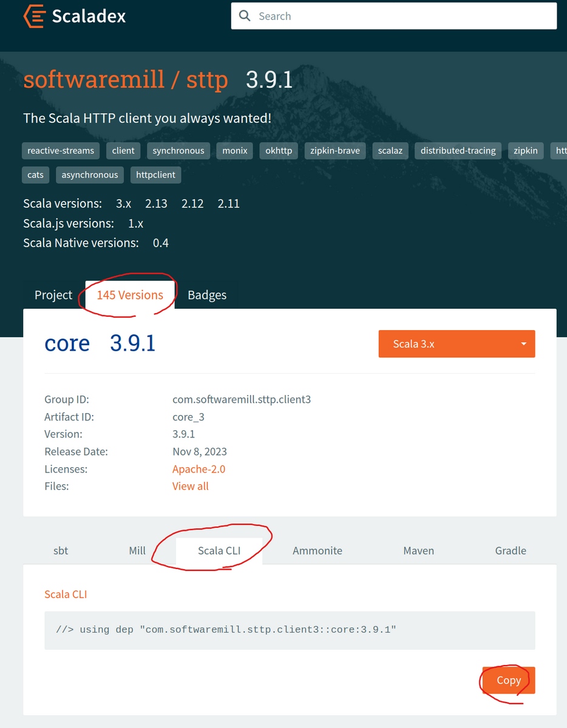Select the distributed-tracing tag
This screenshot has height=728, width=567.
pos(458,150)
